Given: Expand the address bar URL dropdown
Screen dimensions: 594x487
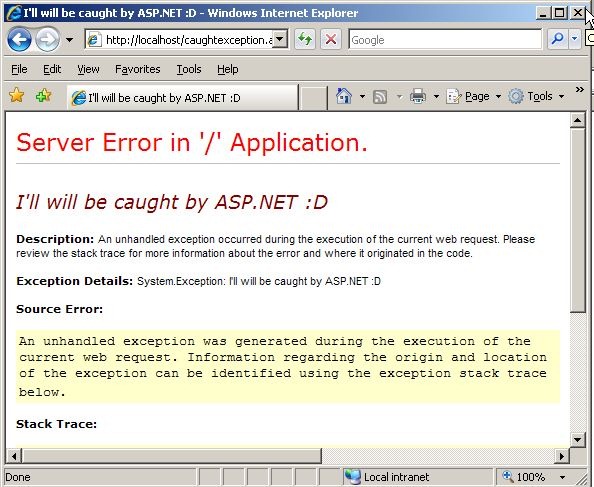Looking at the screenshot, I should [280, 39].
